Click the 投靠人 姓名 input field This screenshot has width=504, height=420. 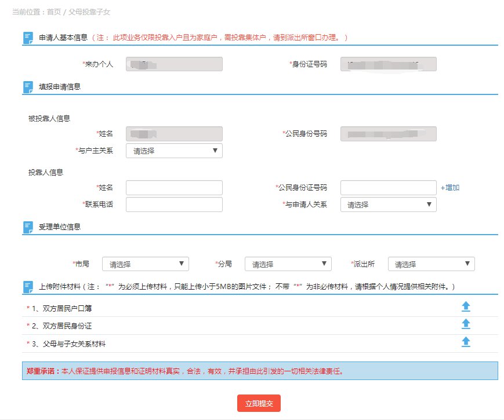coord(174,188)
